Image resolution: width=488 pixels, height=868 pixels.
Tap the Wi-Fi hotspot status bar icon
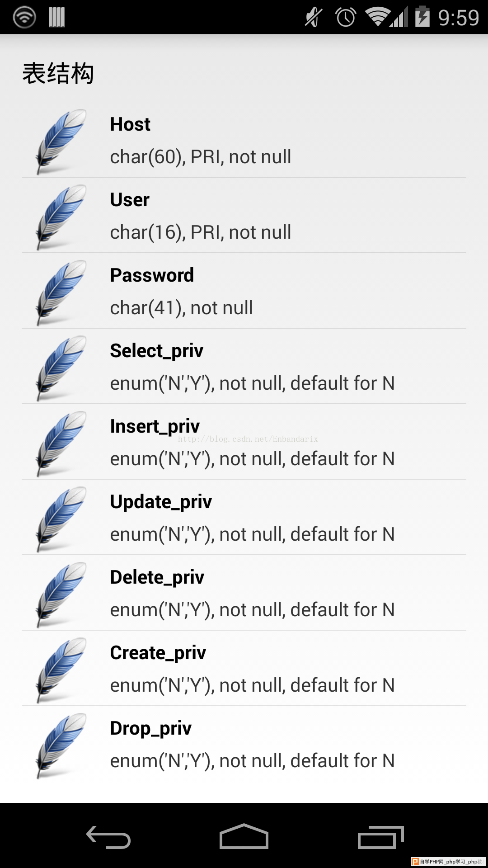(24, 17)
